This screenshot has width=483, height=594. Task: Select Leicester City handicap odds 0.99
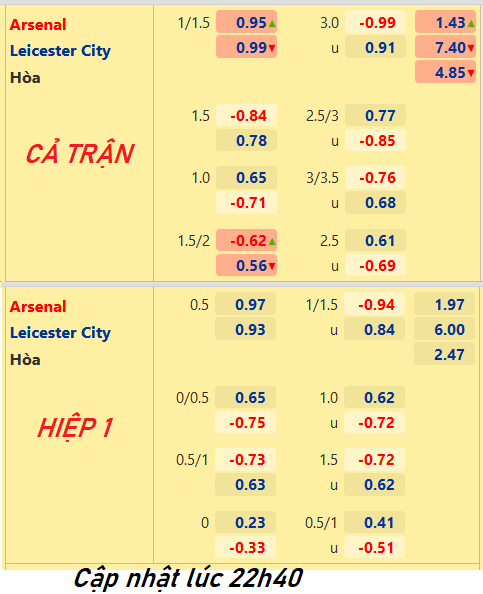tap(246, 47)
